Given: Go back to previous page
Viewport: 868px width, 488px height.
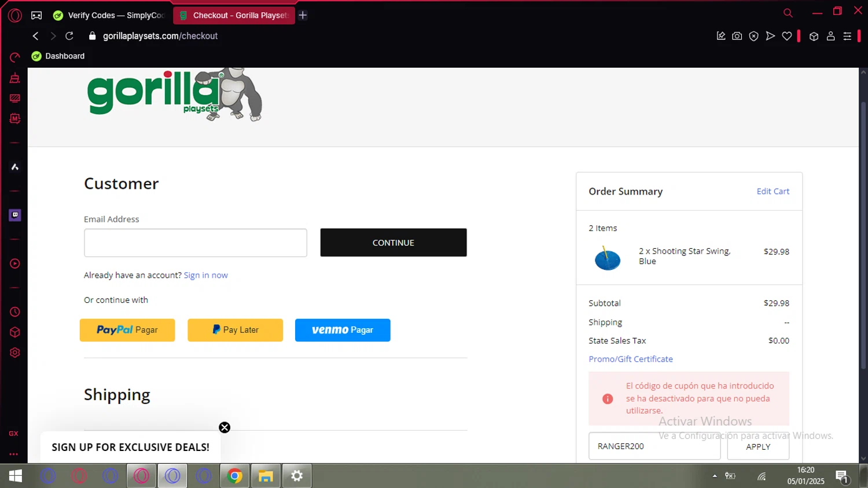Looking at the screenshot, I should click(x=36, y=36).
